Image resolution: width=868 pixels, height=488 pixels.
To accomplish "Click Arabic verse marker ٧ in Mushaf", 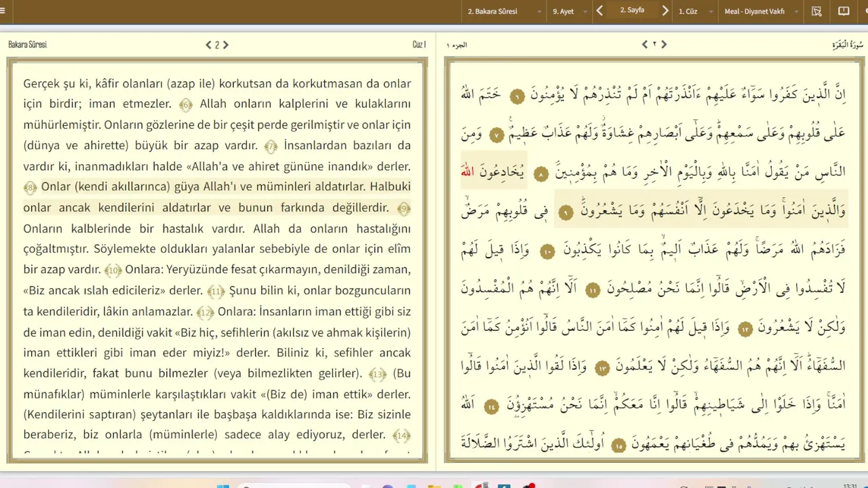I will click(x=496, y=136).
